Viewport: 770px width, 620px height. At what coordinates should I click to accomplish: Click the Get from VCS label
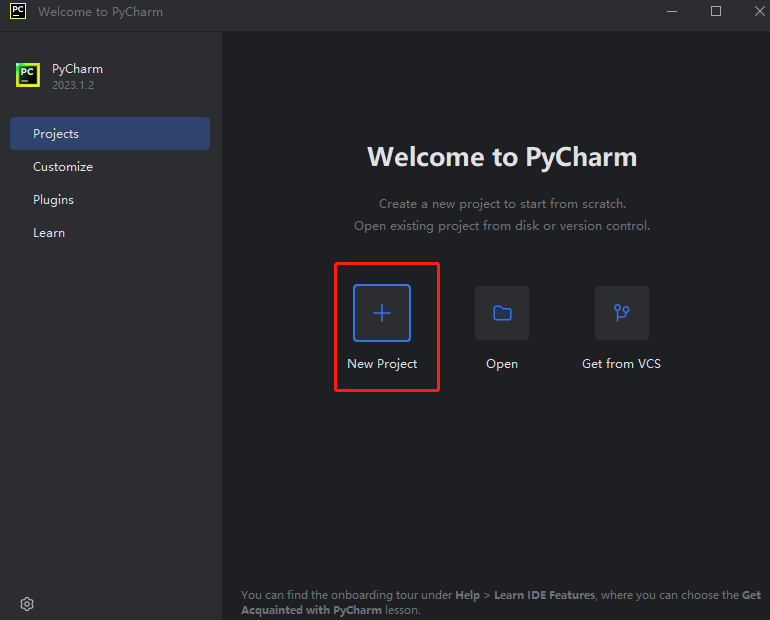(622, 364)
